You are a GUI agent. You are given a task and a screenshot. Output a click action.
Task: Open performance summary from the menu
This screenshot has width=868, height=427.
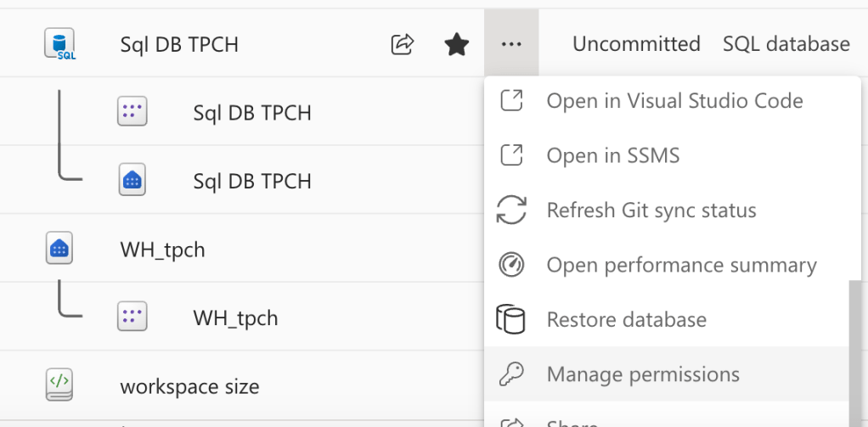[681, 265]
